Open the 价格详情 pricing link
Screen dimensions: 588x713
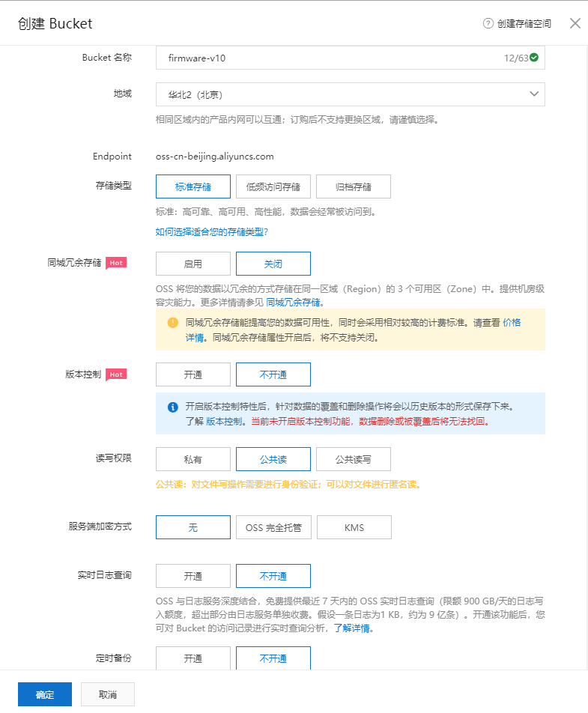512,322
